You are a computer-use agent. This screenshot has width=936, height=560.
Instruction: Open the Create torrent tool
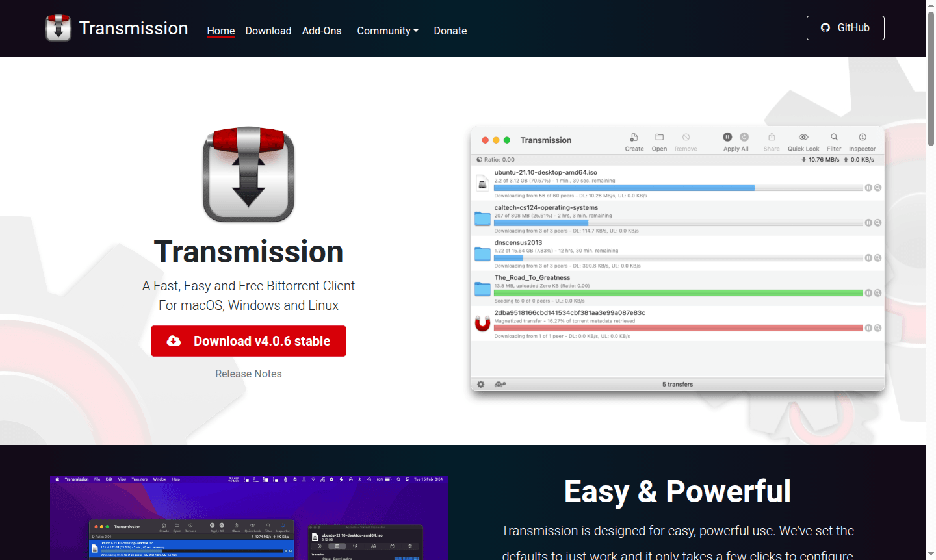634,138
